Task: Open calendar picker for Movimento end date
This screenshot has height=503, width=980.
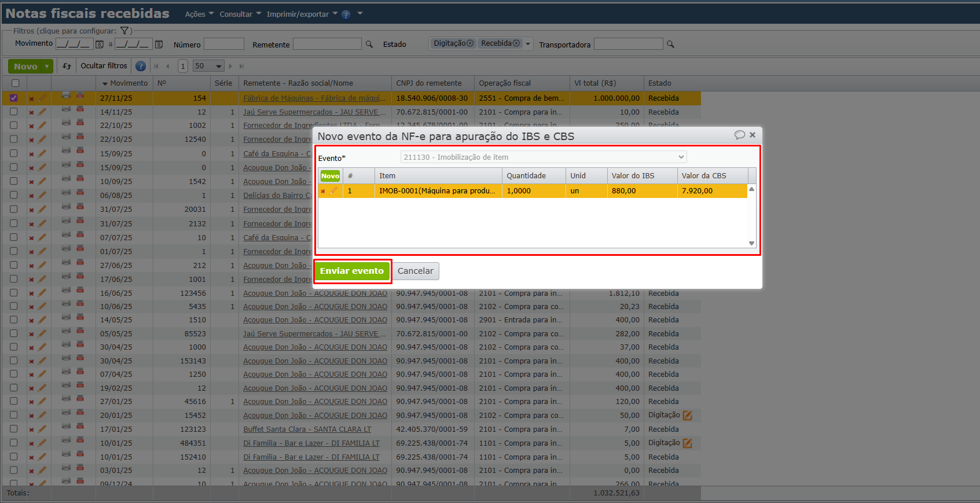Action: click(159, 44)
